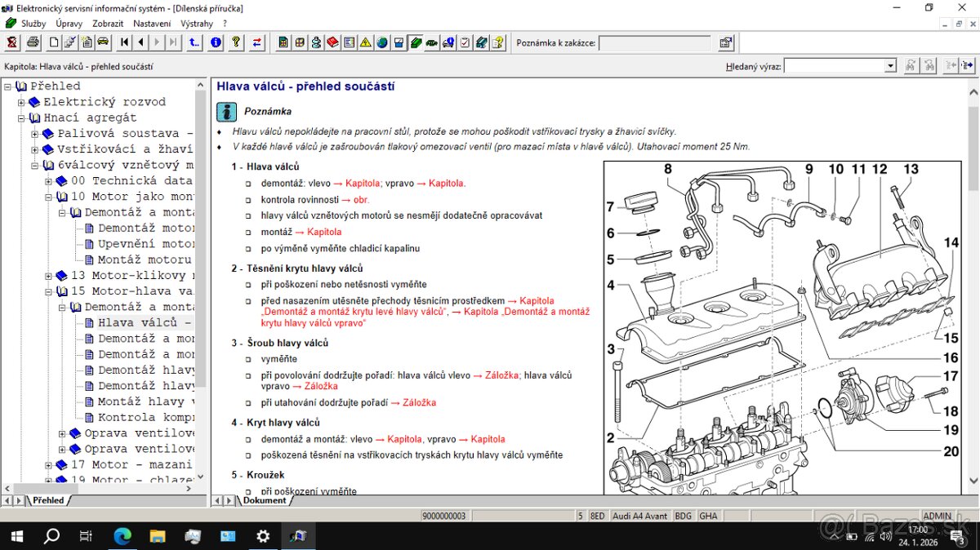Viewport: 980px width, 550px height.
Task: Open Microsoft Edge from the taskbar
Action: coord(122,536)
